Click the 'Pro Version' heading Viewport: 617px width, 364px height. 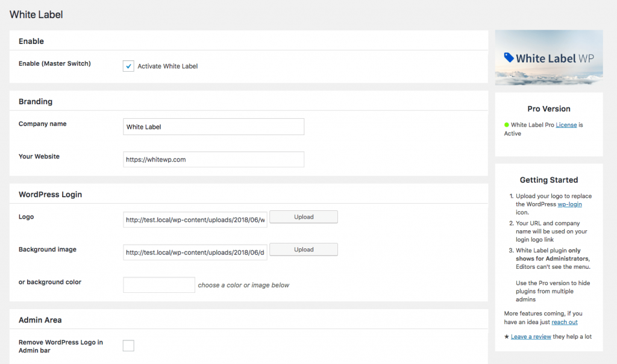[549, 108]
